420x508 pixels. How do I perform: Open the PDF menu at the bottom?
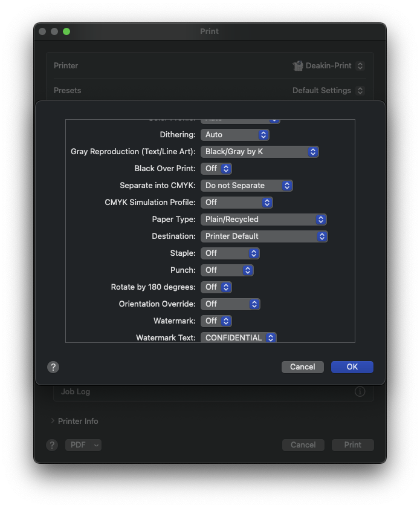click(83, 444)
